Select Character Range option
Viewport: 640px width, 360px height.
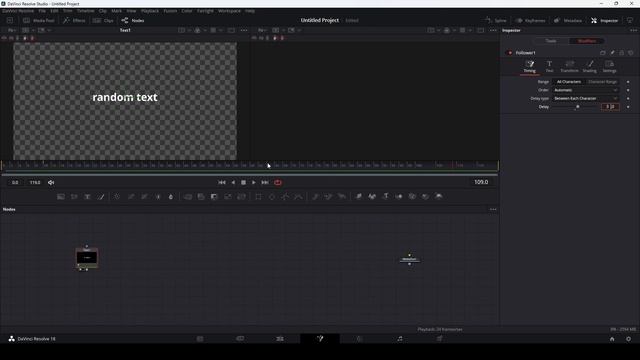pos(602,82)
